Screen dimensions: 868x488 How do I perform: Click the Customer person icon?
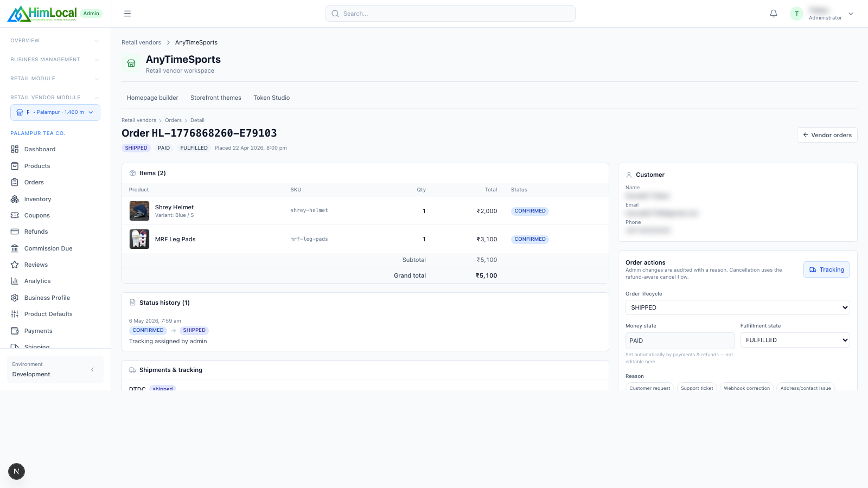[629, 175]
